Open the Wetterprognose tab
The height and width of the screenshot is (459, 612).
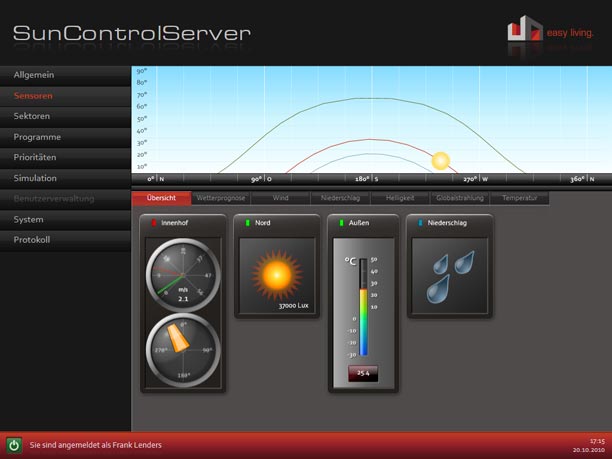[221, 198]
